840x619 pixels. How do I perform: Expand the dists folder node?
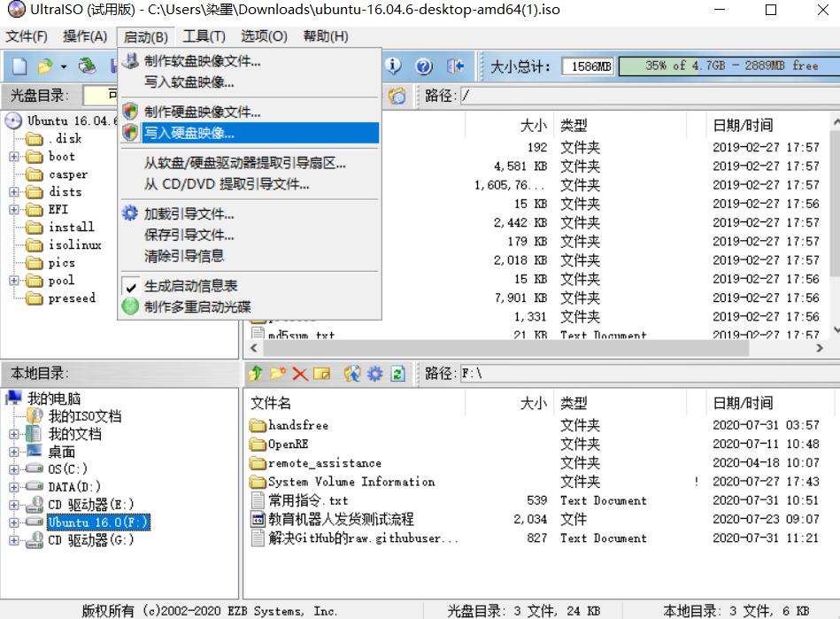pos(14,192)
